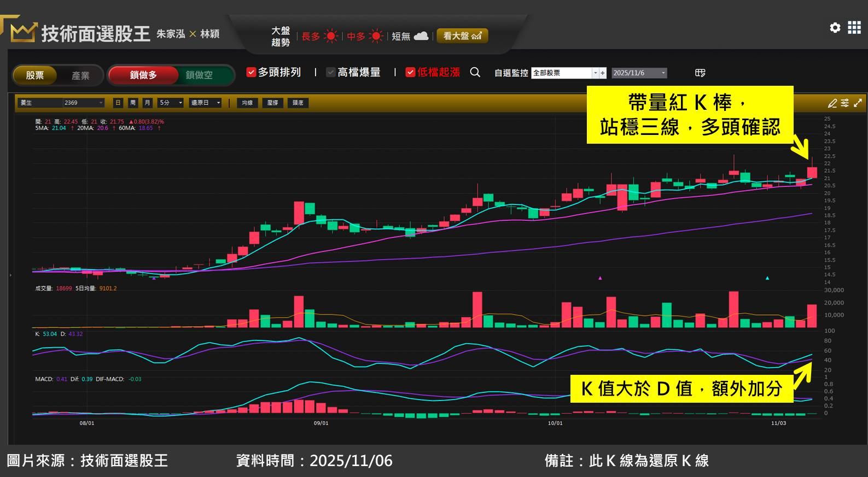The height and width of the screenshot is (477, 868).
Task: Click the blue triangle marker near August lows
Action: coord(154,278)
